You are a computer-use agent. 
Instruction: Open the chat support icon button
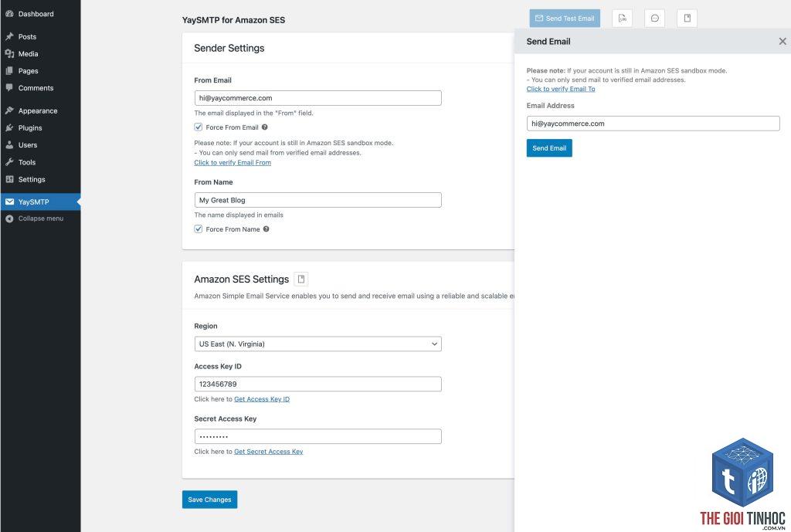coord(654,19)
